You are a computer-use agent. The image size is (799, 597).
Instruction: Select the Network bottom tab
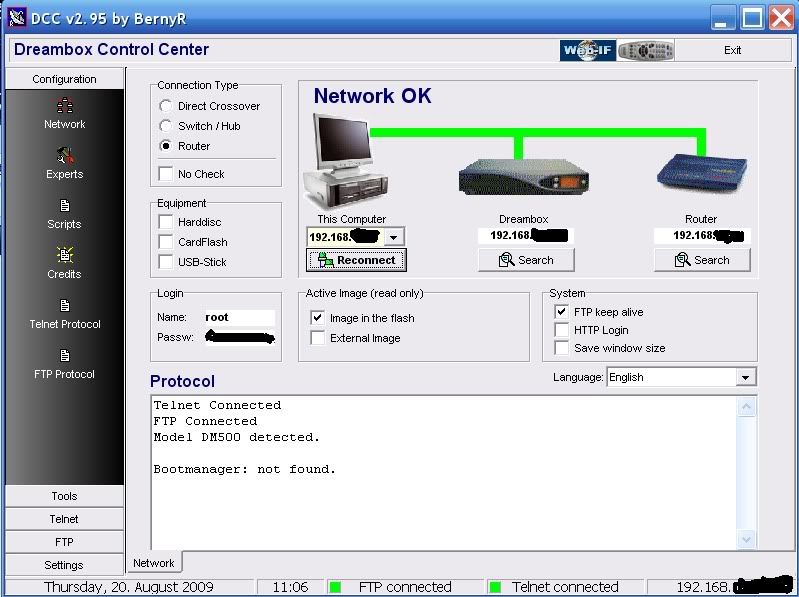click(154, 562)
